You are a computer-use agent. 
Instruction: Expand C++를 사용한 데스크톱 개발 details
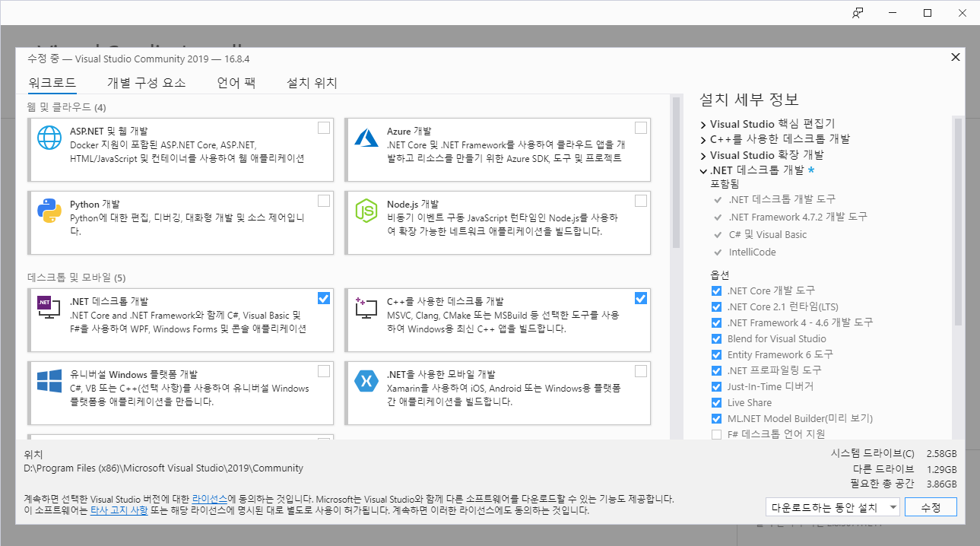pos(703,139)
